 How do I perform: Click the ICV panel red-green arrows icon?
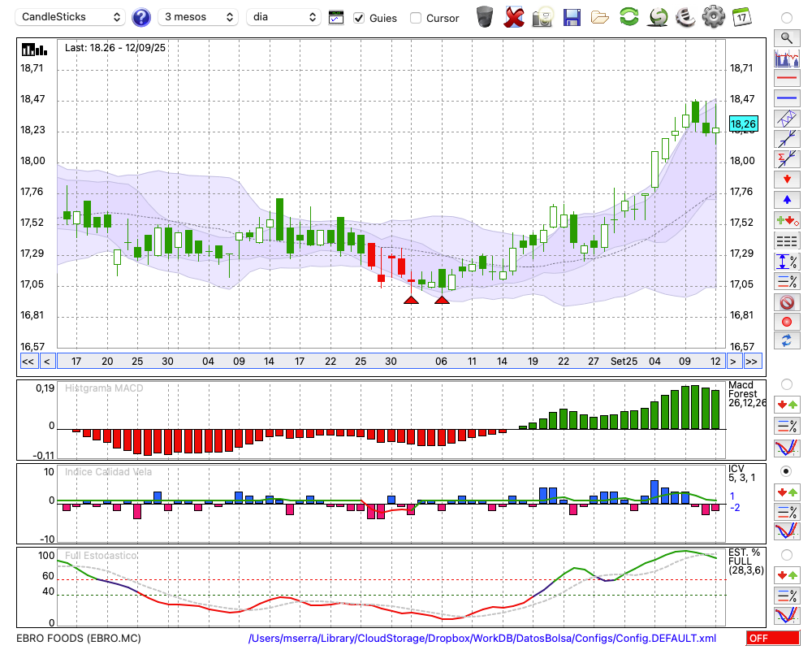coord(787,492)
